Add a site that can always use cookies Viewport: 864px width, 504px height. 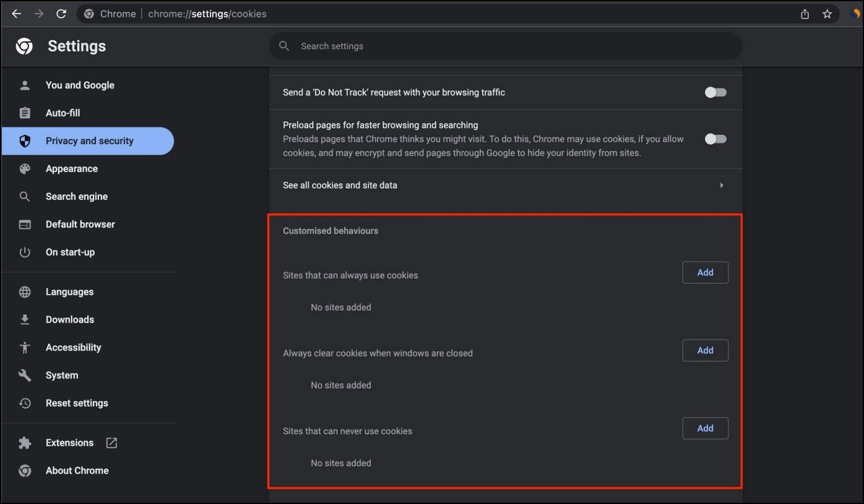coord(706,273)
